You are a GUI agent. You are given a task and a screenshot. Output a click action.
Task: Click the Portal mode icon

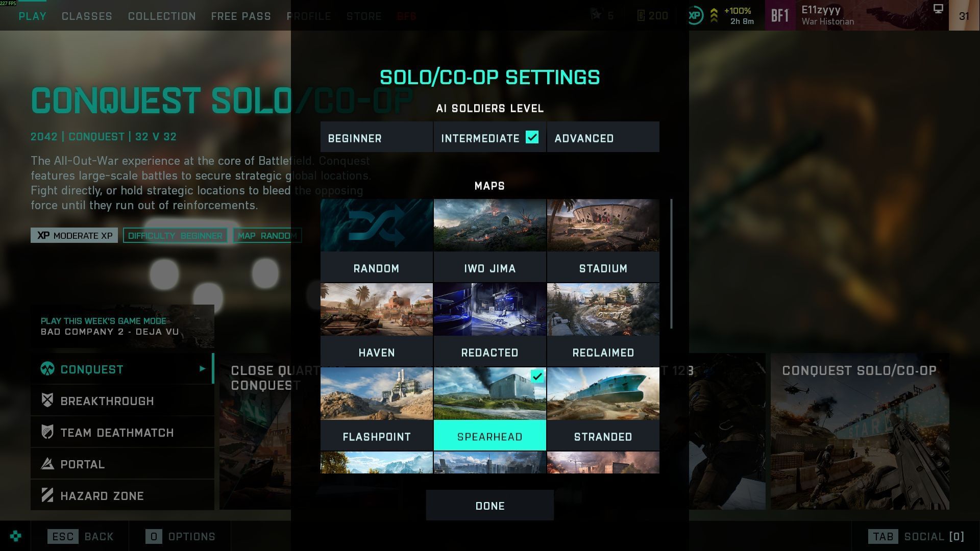[x=47, y=464]
